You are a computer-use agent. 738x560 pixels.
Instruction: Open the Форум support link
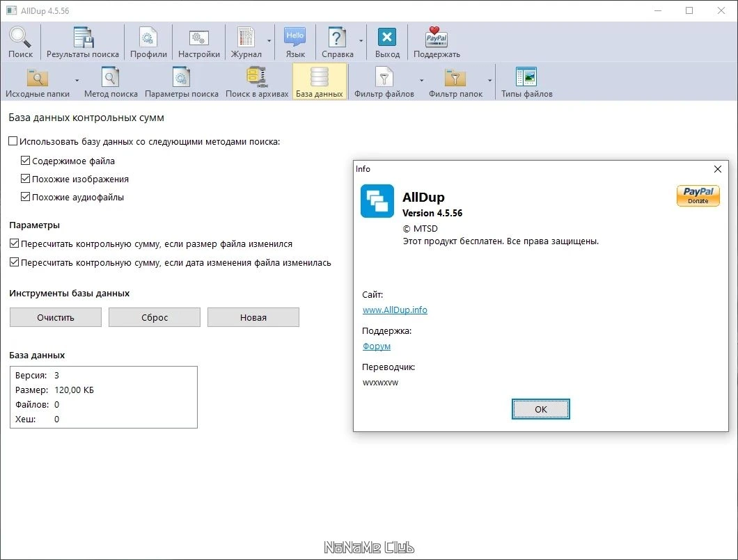[x=377, y=346]
